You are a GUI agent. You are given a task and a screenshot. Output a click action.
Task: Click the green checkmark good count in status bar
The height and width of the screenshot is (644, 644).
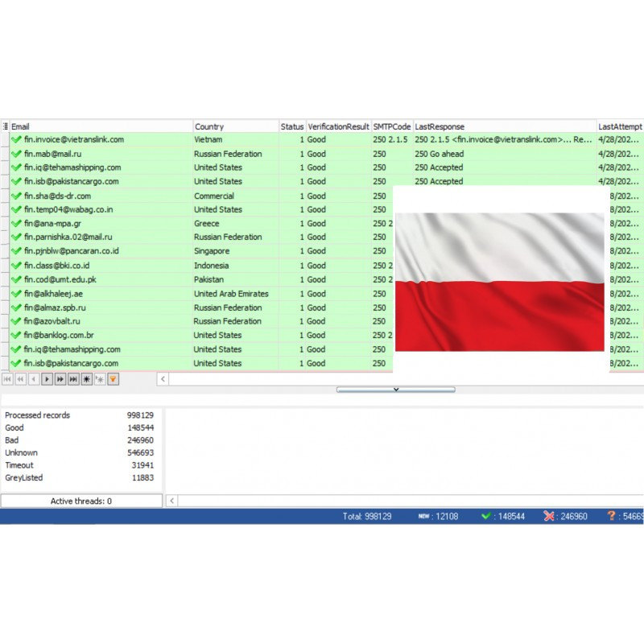coord(486,516)
